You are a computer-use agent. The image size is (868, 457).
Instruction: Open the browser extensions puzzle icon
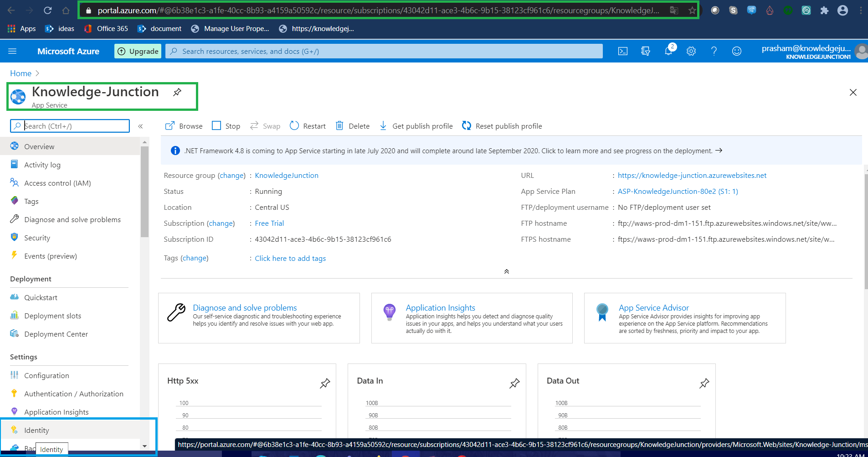(824, 10)
